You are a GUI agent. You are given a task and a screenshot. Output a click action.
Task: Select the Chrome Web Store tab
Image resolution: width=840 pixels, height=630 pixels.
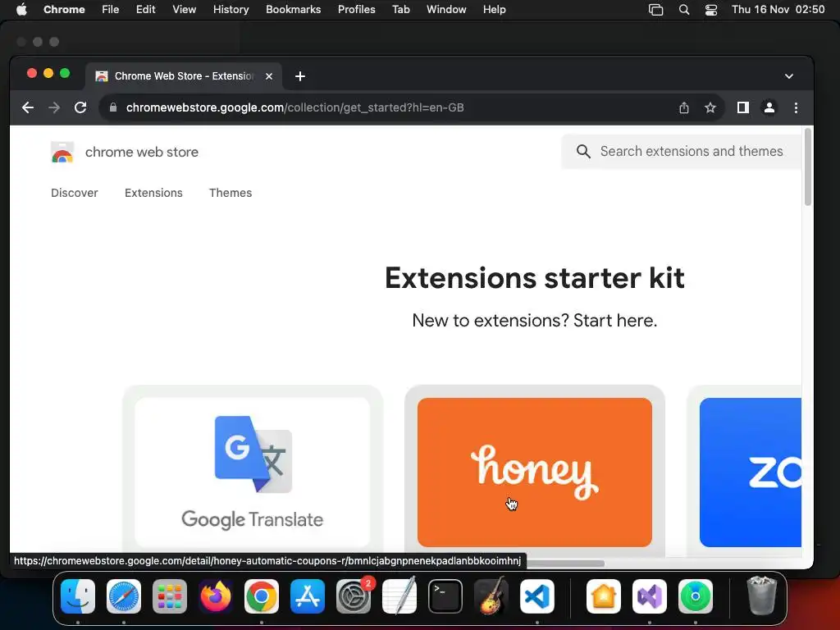point(184,76)
